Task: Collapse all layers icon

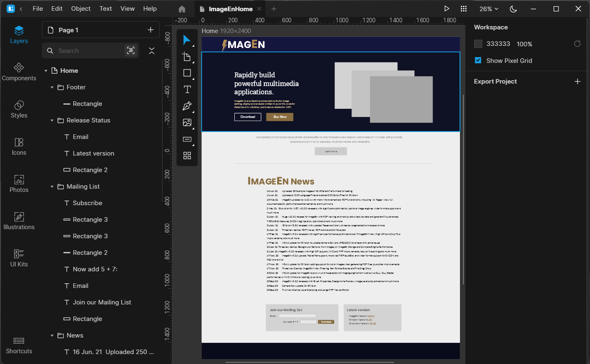Action: 152,50
